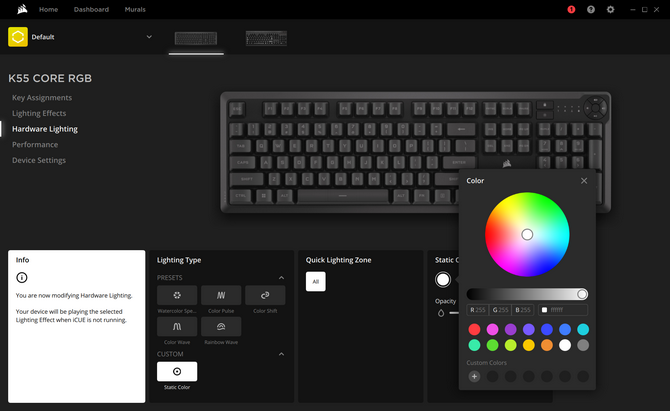The width and height of the screenshot is (670, 411).
Task: Click the R 255 value field
Action: click(478, 310)
